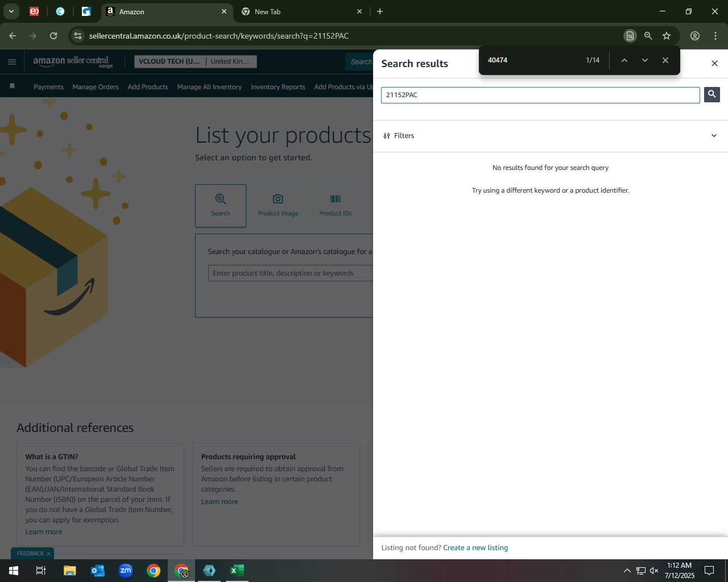Screen dimensions: 728x582
Task: Click the bookmark flag icon in nav bar
Action: pos(12,86)
